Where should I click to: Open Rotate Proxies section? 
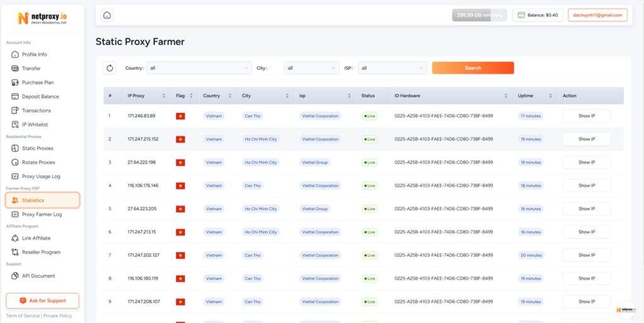[38, 162]
